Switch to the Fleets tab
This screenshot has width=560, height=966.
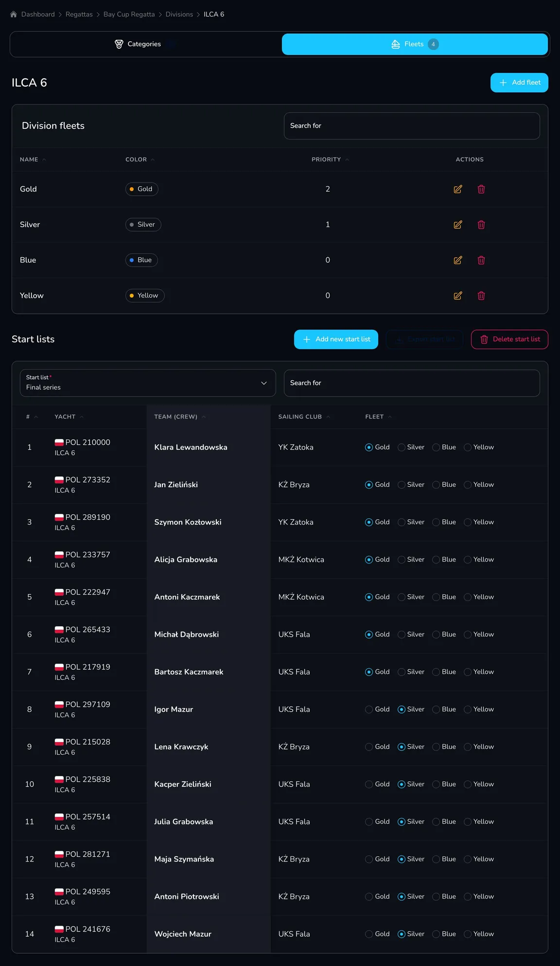tap(415, 44)
